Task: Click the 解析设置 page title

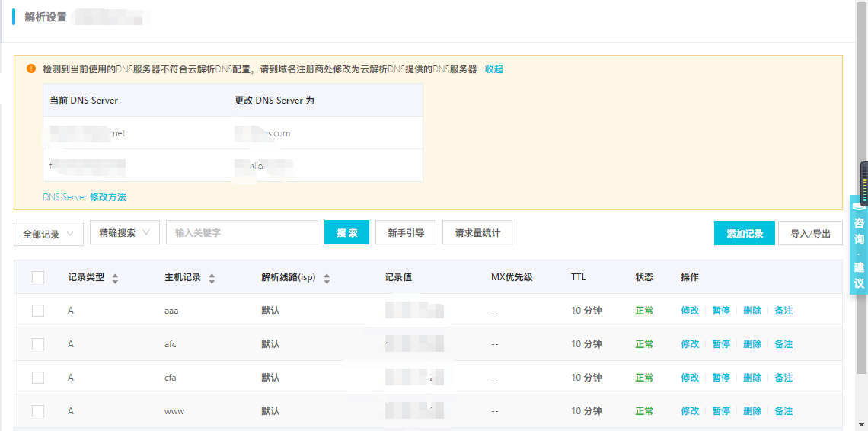Action: [x=46, y=18]
